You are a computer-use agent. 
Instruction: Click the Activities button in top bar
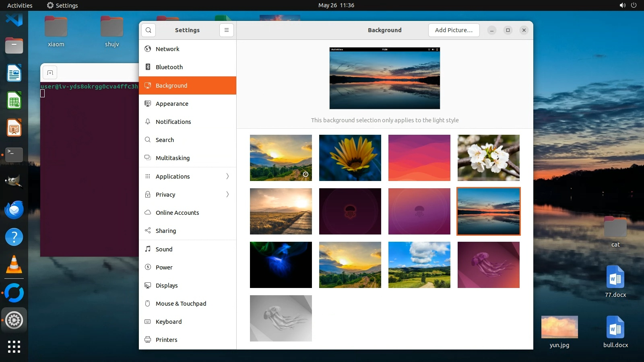[x=20, y=5]
